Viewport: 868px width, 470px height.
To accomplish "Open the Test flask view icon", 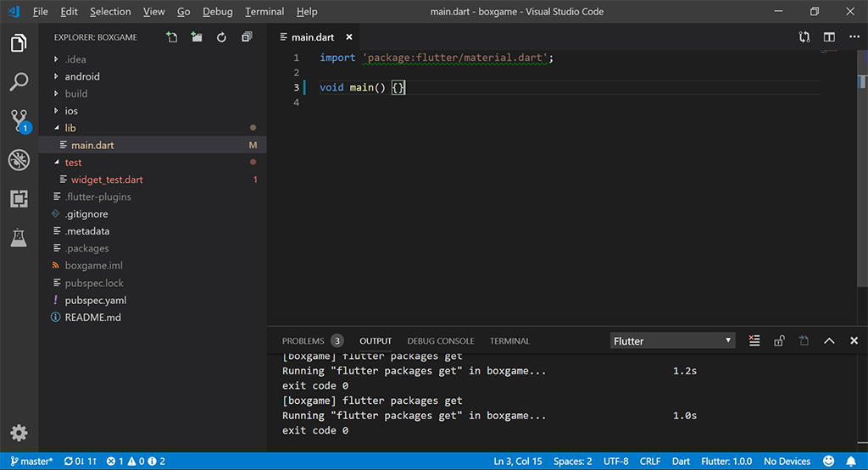I will [x=19, y=238].
